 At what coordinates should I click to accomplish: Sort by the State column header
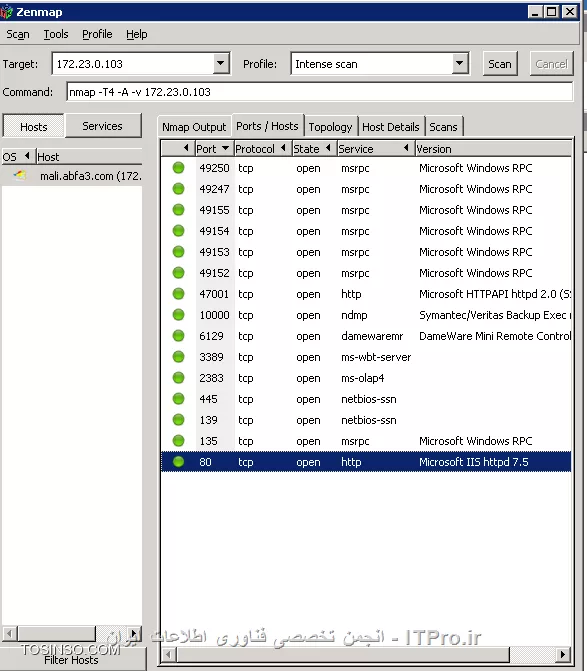(x=314, y=148)
